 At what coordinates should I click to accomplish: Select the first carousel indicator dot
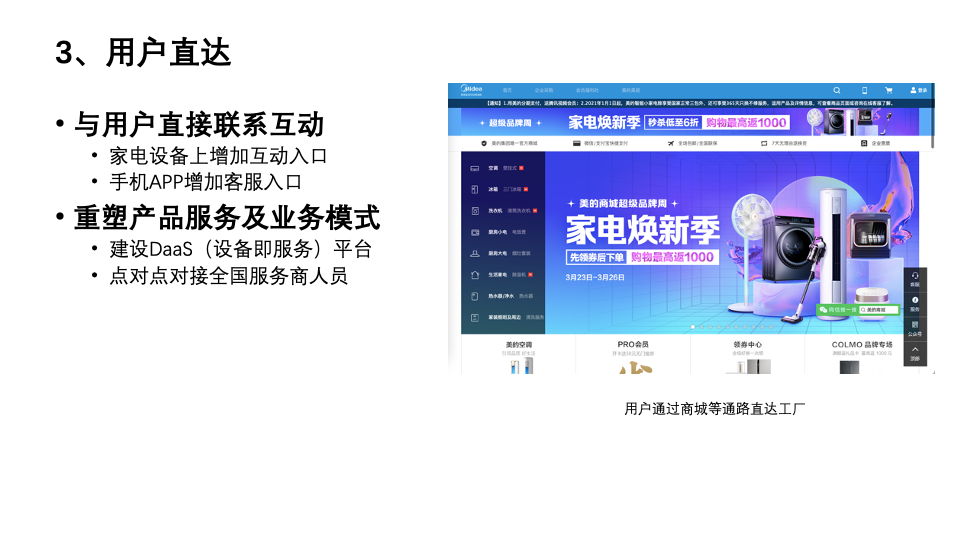point(692,327)
